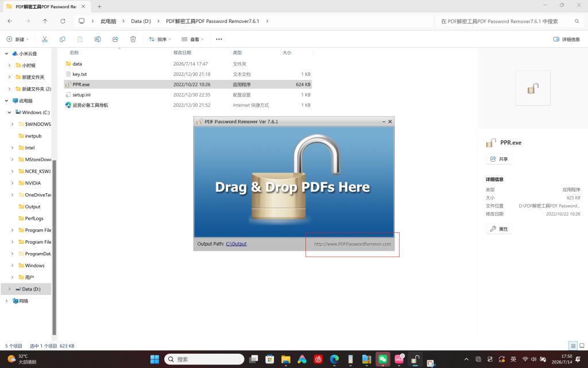
Task: Open Microsoft Store from the taskbar
Action: tap(270, 359)
